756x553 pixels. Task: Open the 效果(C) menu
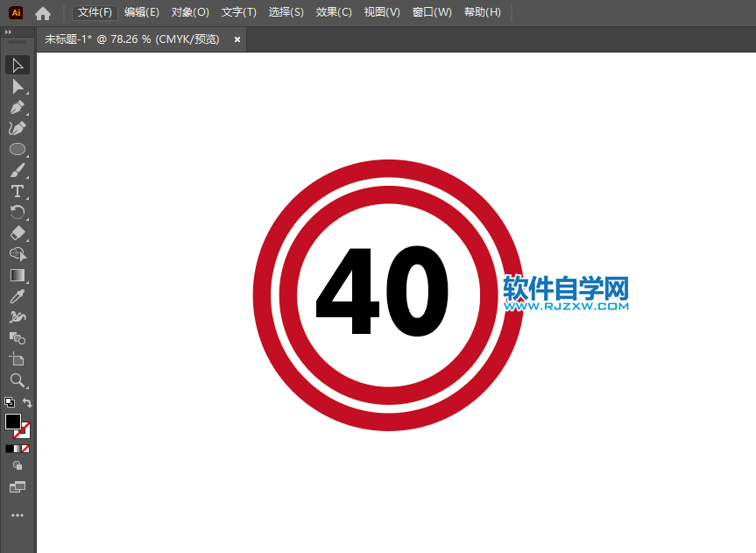pyautogui.click(x=334, y=12)
